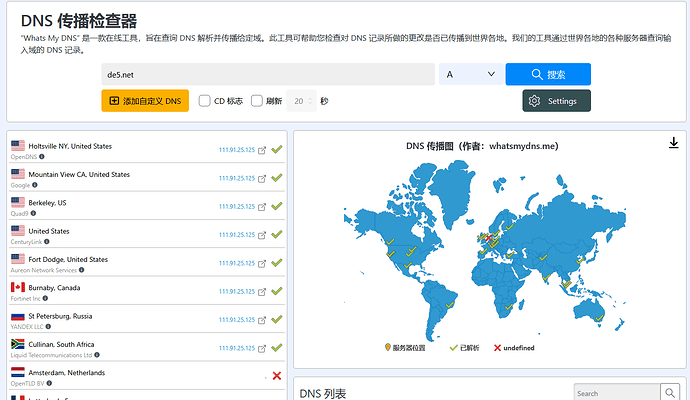Open external link icon for Mountain View CA row
This screenshot has height=400, width=690.
pyautogui.click(x=262, y=179)
